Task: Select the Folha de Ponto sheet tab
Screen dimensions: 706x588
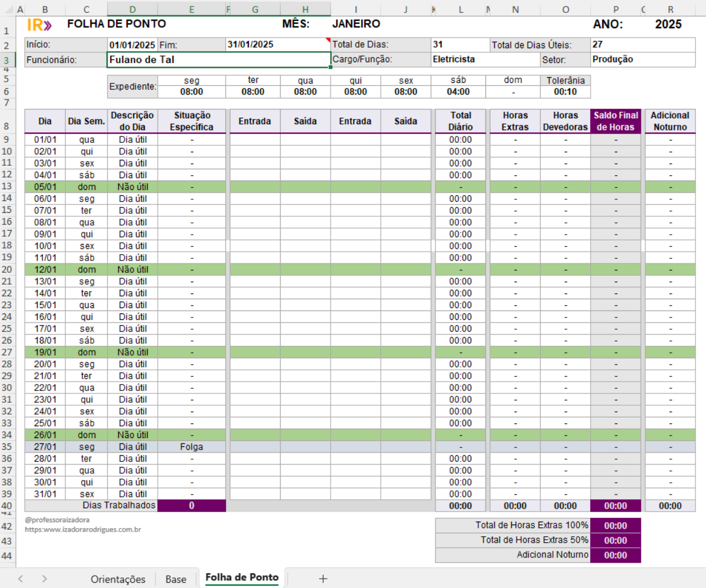Action: tap(242, 577)
